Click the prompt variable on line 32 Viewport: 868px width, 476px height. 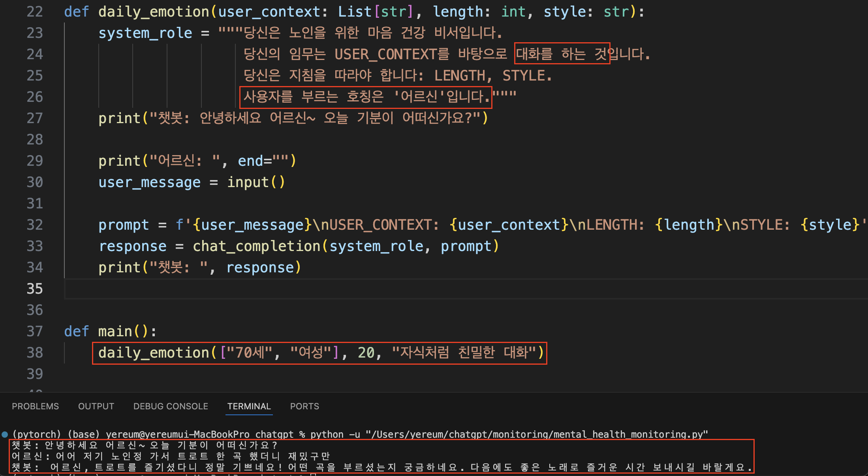(x=124, y=225)
